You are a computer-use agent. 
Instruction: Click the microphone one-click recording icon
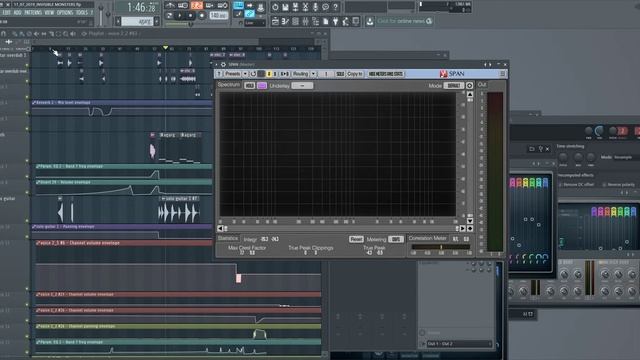[315, 7]
